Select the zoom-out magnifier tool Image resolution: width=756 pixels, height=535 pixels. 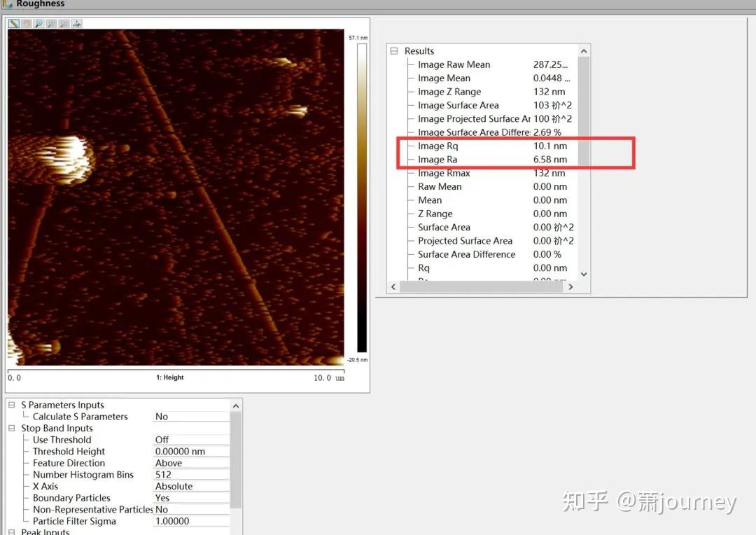tap(50, 23)
